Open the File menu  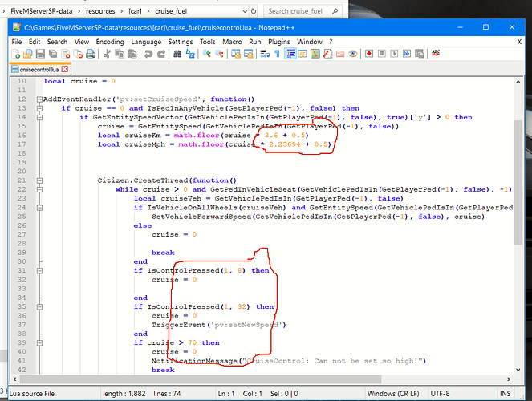pos(17,42)
